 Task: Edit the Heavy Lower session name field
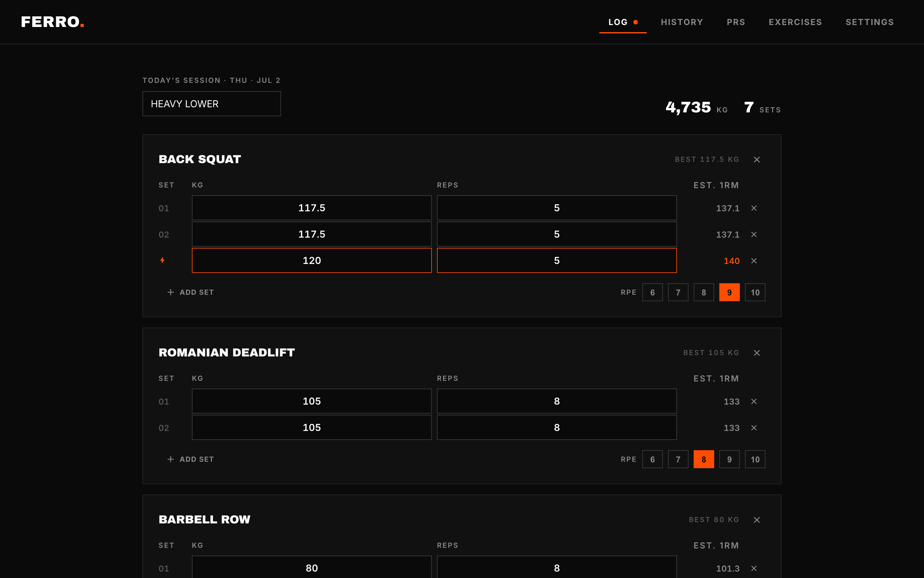click(211, 104)
